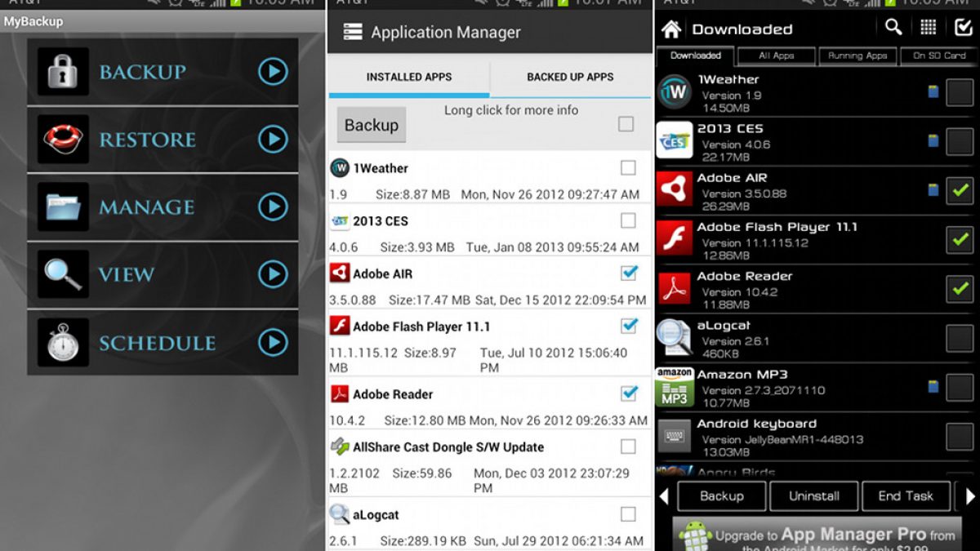The width and height of the screenshot is (980, 551).
Task: Tap the Restore lifebuoy icon
Action: pos(63,139)
